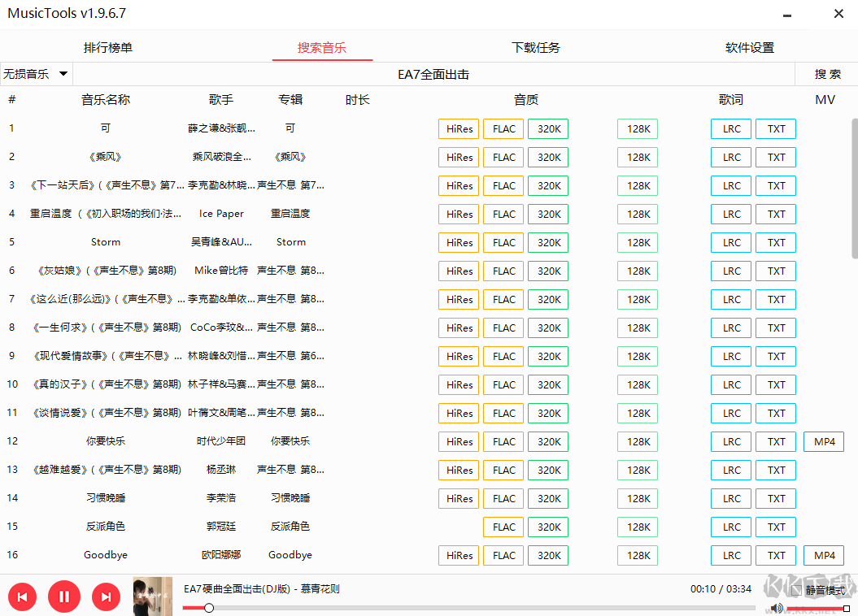Download 128K version of Goodbye
This screenshot has height=616, width=858.
637,555
